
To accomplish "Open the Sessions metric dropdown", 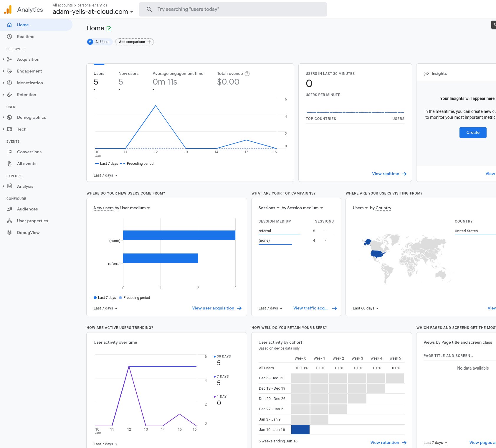I will coord(269,208).
